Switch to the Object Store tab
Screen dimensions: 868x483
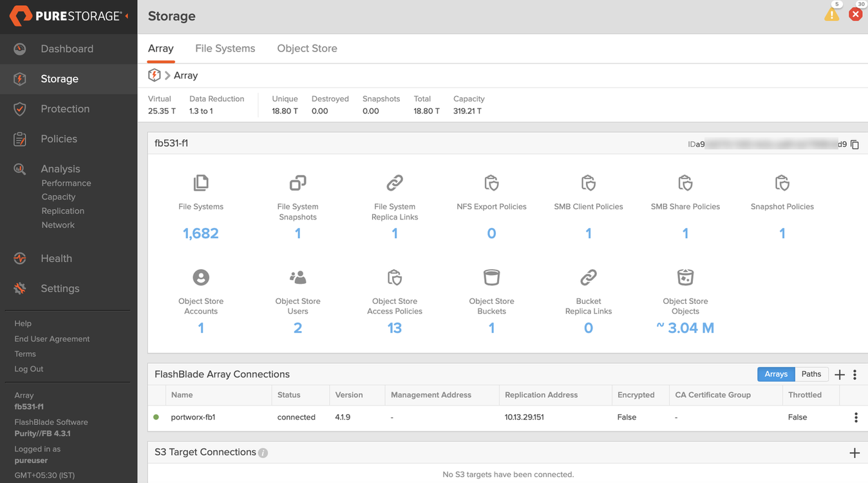307,48
